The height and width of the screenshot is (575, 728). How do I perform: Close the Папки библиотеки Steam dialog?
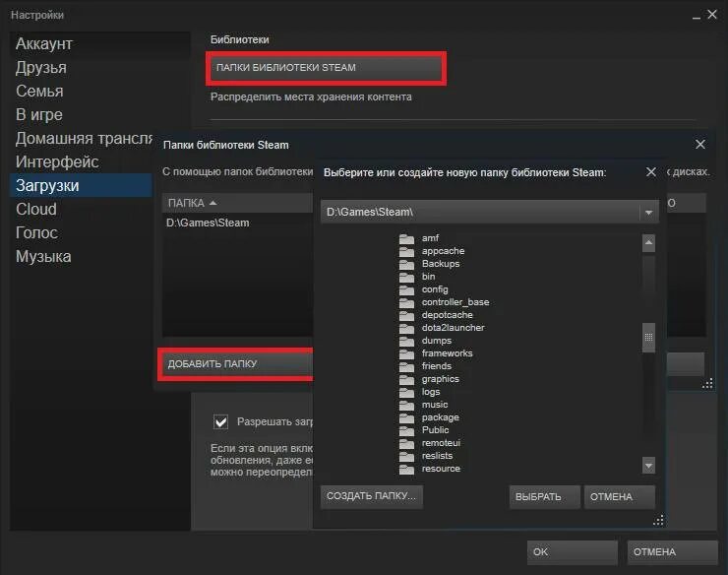click(x=700, y=145)
